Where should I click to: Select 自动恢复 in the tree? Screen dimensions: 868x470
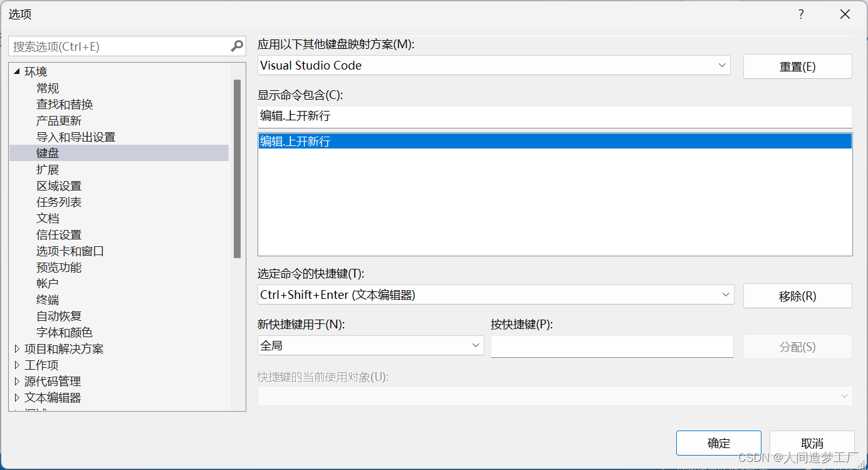(59, 316)
